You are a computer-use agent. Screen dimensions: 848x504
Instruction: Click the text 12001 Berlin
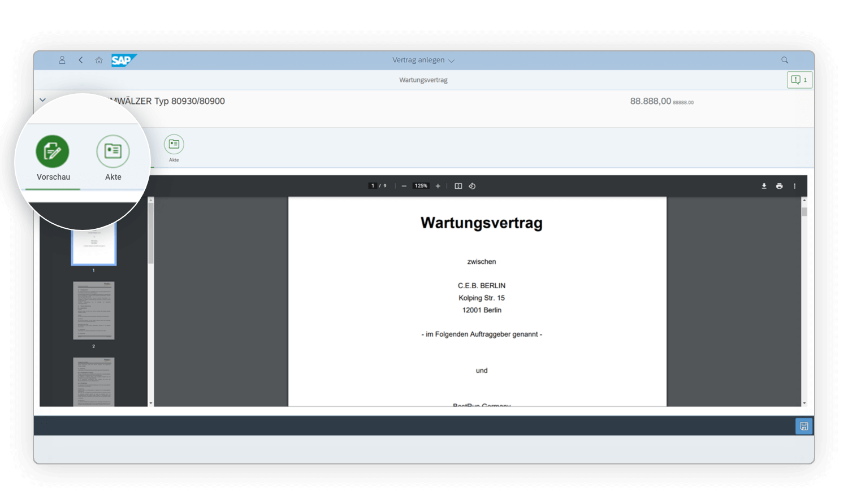pos(482,310)
